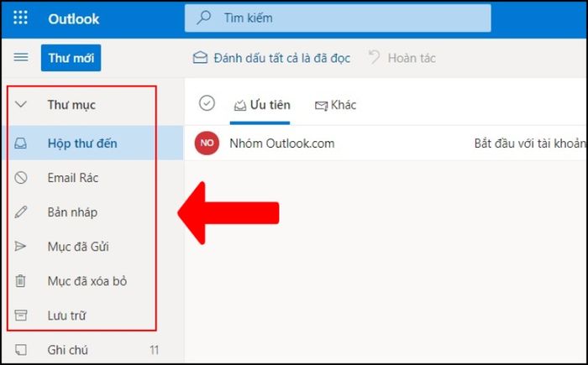Open the app launcher grid icon
The height and width of the screenshot is (365, 588).
point(20,18)
